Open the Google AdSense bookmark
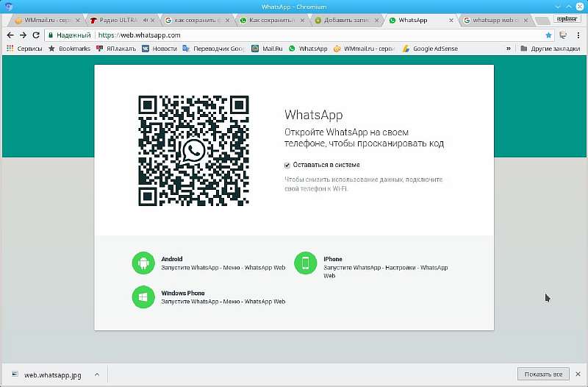Viewport: 588px width, 387px height. 430,49
